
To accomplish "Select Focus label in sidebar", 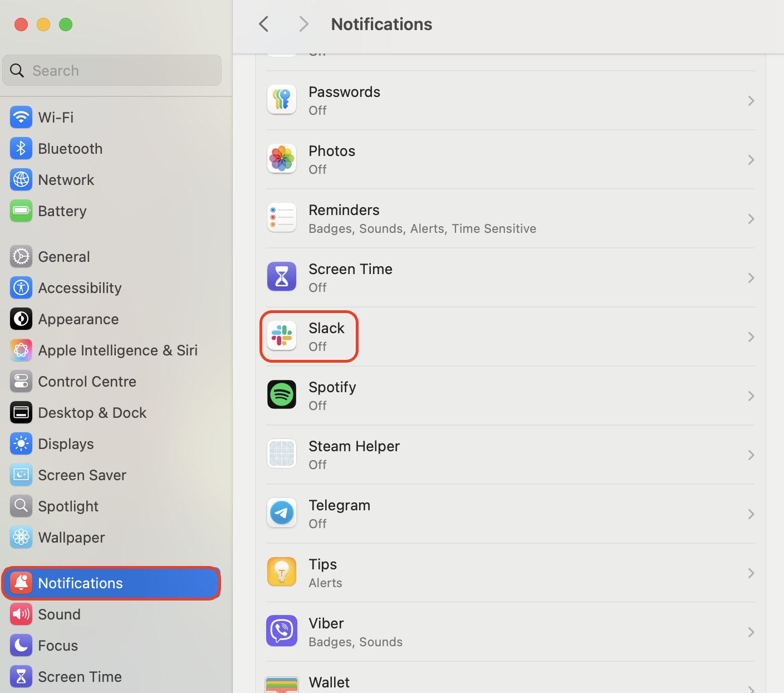I will 58,646.
